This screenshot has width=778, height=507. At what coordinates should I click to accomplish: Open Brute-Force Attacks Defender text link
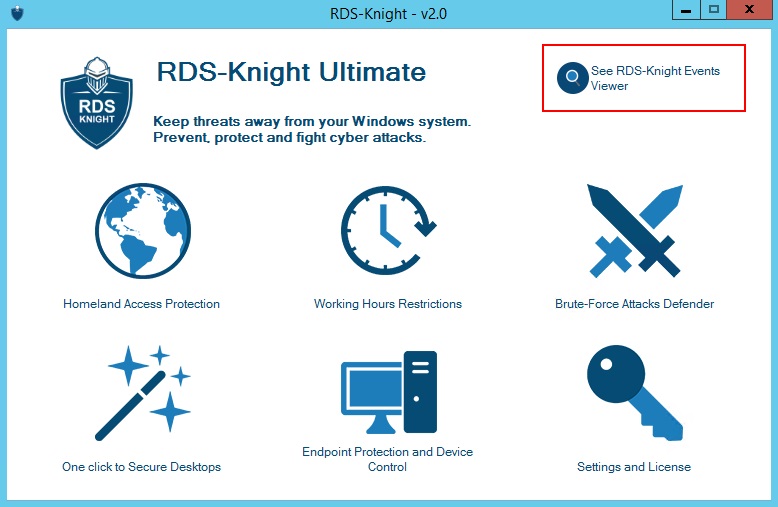634,304
